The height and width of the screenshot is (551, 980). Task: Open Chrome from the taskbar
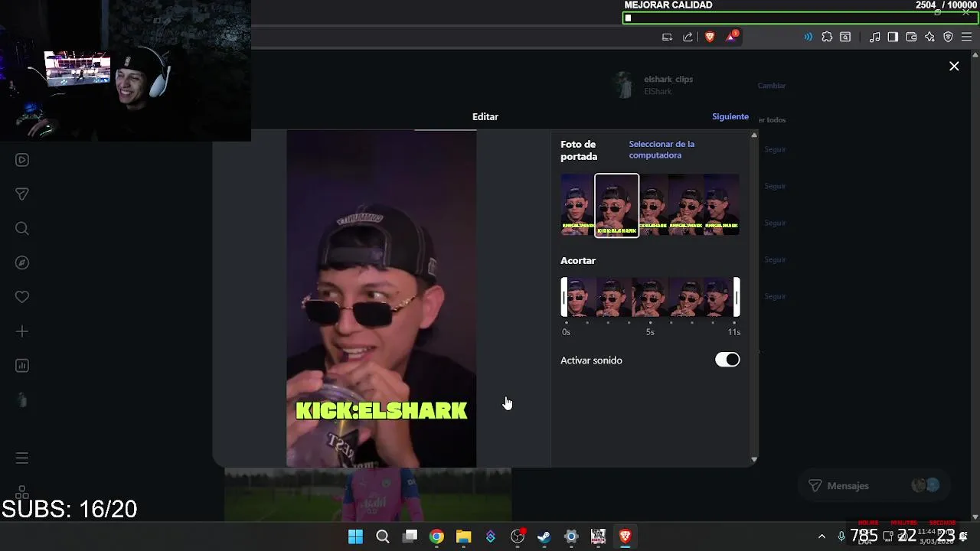[x=436, y=536]
